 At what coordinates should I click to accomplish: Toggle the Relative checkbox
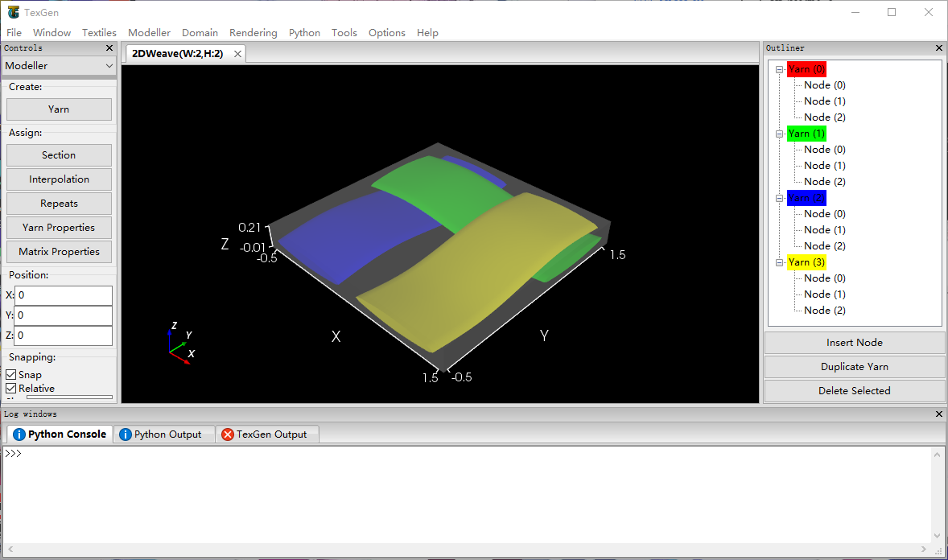pyautogui.click(x=11, y=389)
